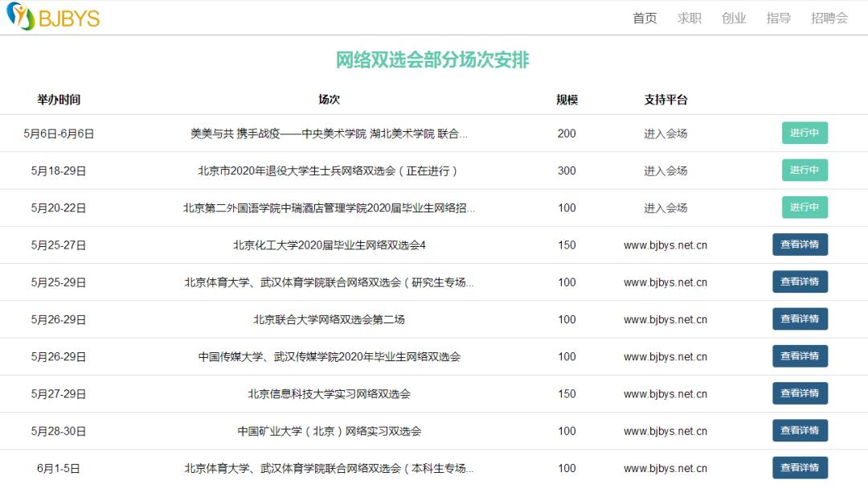
Task: Open www.bjbys.net.cn link for 北京化工大学 row
Action: [665, 244]
